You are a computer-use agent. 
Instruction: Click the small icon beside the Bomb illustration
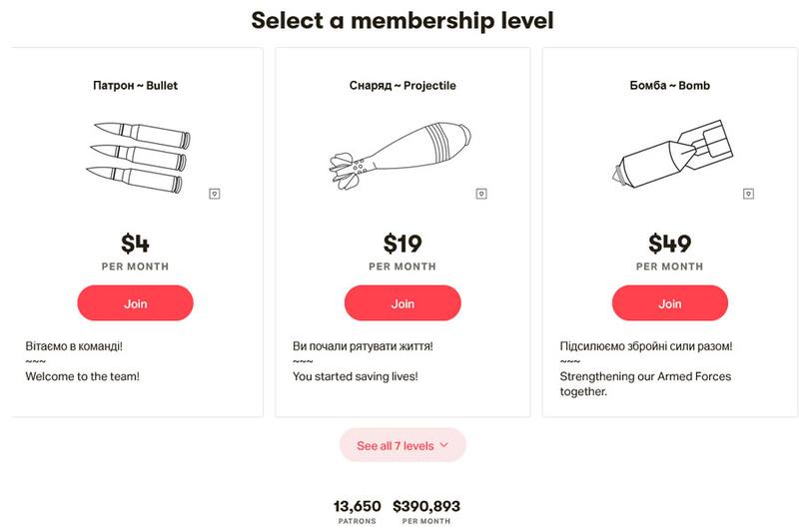click(x=749, y=193)
